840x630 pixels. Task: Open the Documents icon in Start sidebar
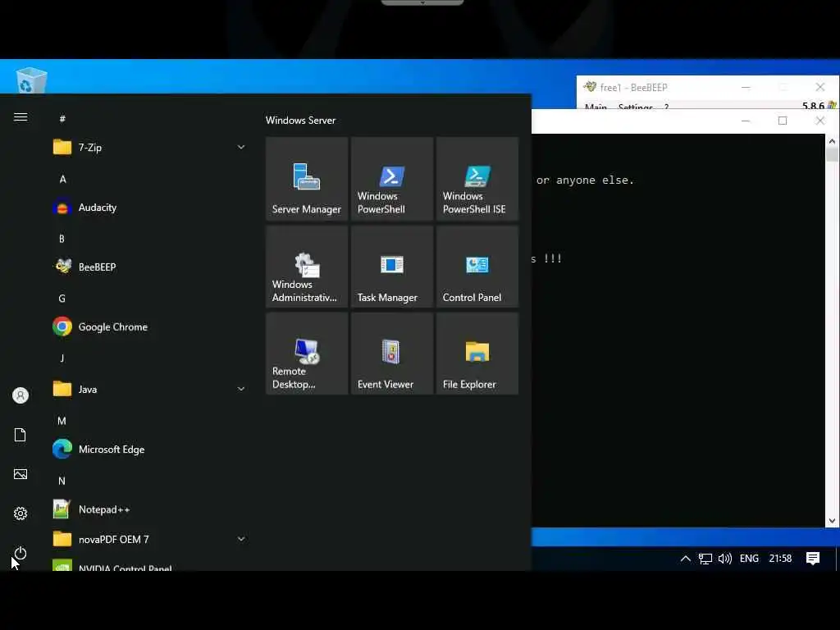tap(21, 435)
